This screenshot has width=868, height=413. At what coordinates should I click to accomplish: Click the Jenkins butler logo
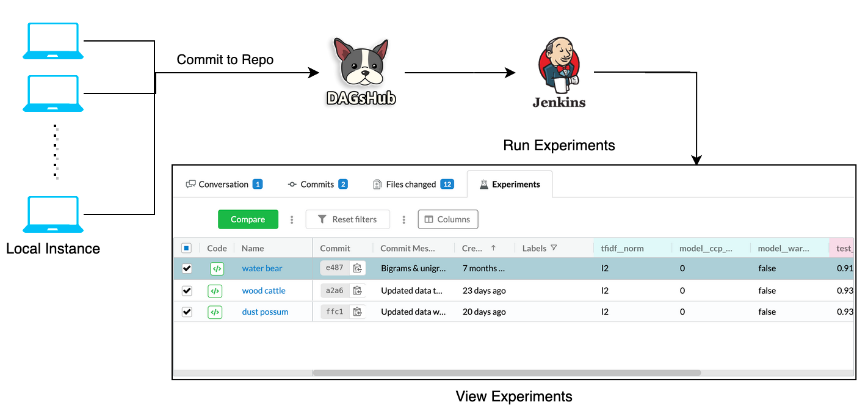click(559, 72)
